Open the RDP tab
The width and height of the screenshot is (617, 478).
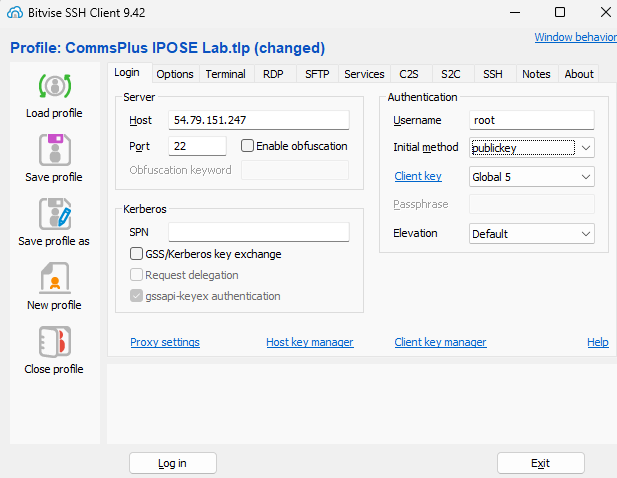pos(273,74)
